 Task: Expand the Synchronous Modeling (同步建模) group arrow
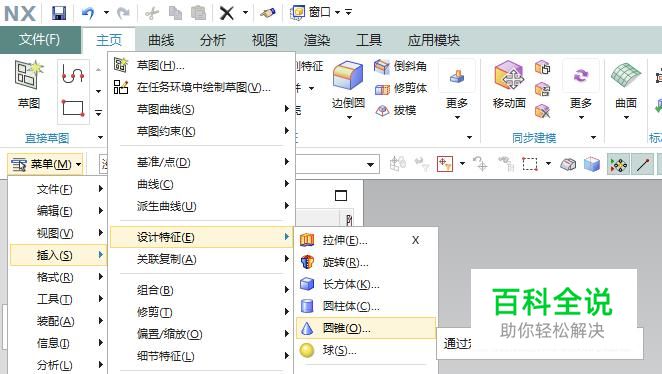(593, 137)
